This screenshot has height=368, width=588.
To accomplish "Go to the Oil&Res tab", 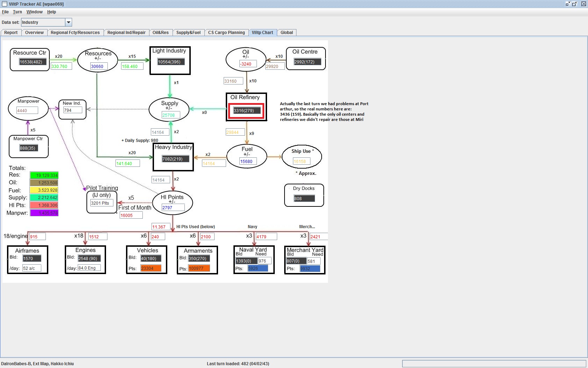I will point(161,33).
